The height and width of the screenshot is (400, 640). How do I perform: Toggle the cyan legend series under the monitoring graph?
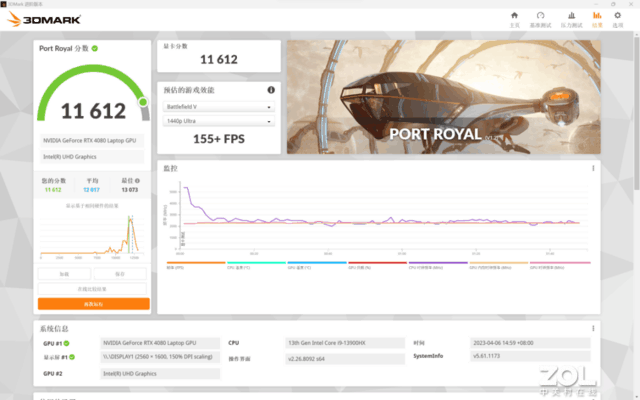point(254,264)
